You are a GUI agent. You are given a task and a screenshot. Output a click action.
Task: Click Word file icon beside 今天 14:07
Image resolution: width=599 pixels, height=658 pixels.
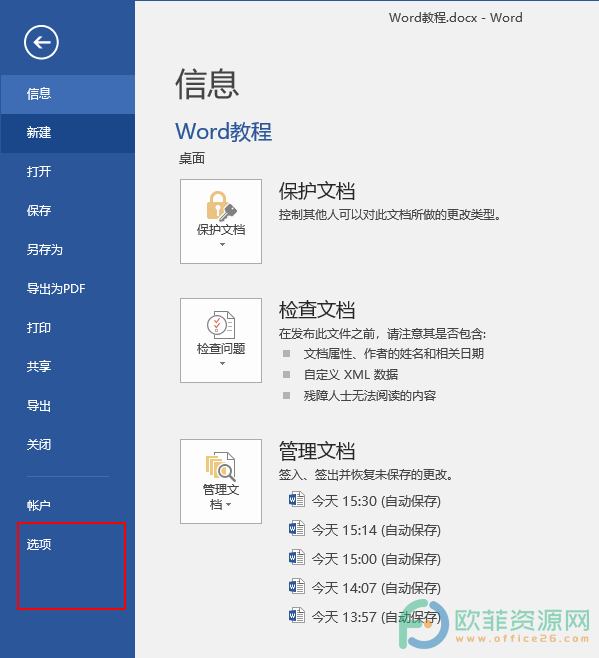pos(297,587)
